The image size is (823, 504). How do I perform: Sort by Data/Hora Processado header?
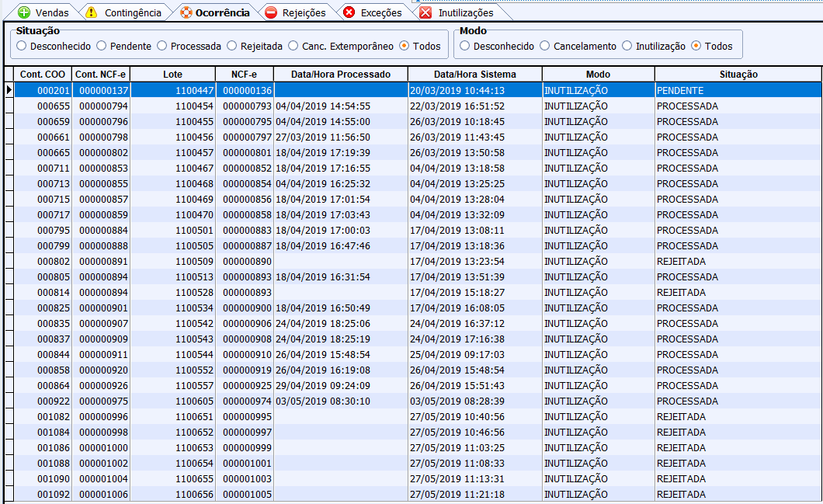point(341,74)
